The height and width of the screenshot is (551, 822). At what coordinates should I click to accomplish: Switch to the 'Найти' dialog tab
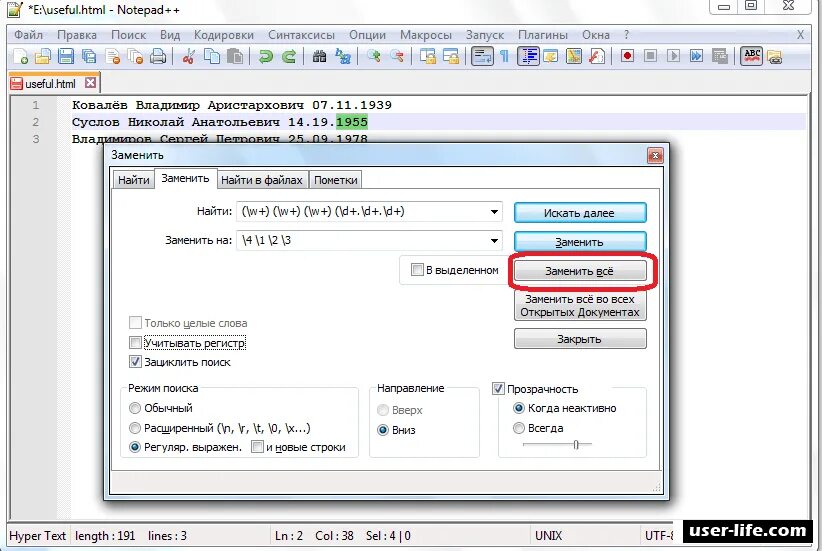[134, 180]
